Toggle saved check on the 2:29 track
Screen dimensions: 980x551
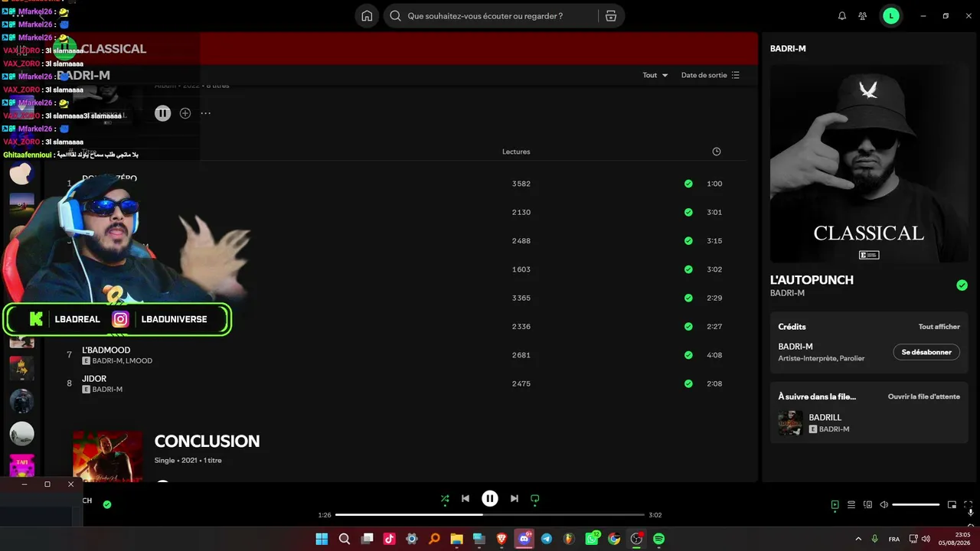point(688,298)
